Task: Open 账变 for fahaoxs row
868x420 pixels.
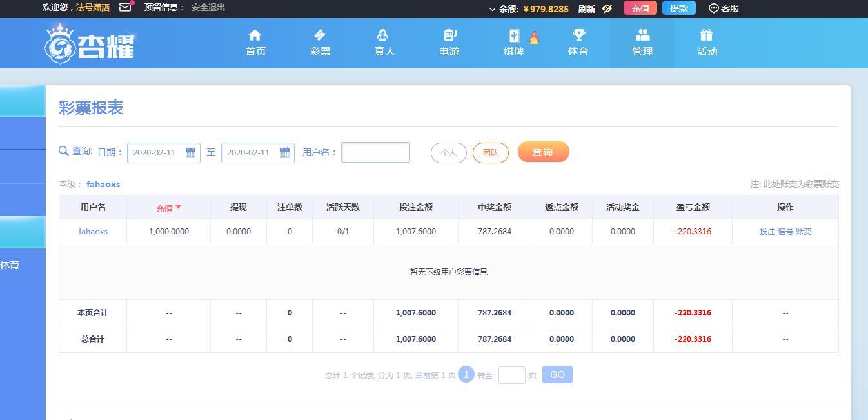Action: tap(804, 232)
